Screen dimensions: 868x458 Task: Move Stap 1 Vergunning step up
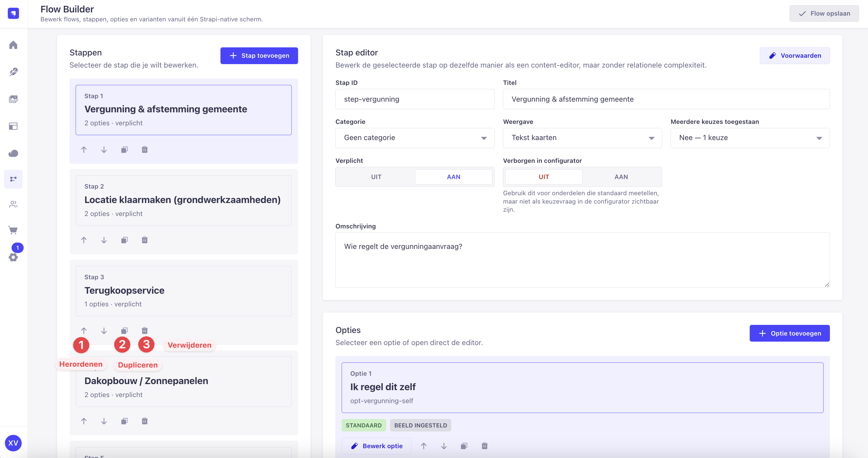84,149
